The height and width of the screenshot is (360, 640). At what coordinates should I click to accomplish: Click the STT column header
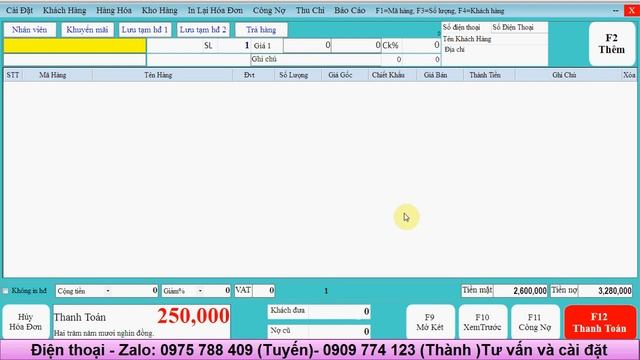pos(13,75)
